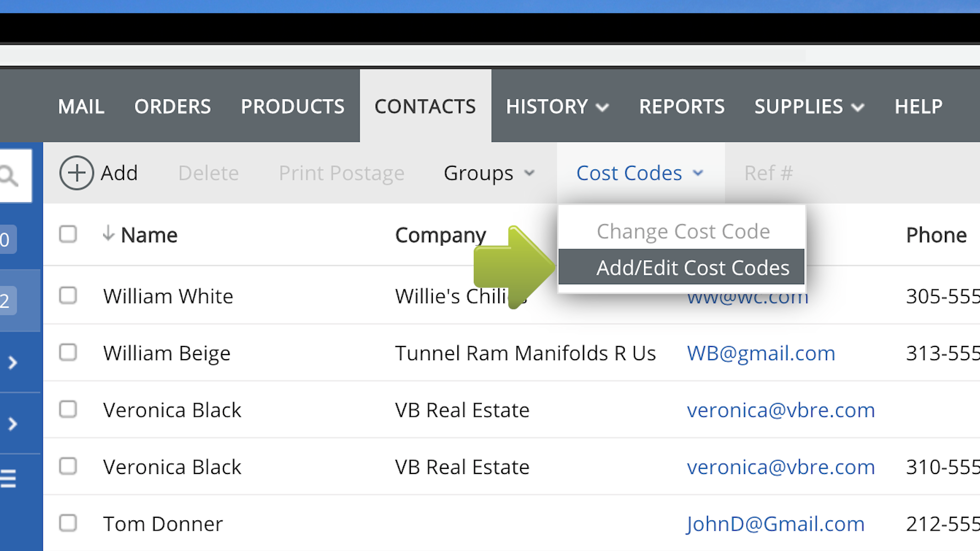Viewport: 980px width, 551px height.
Task: Select Change Cost Code menu item
Action: click(x=683, y=232)
